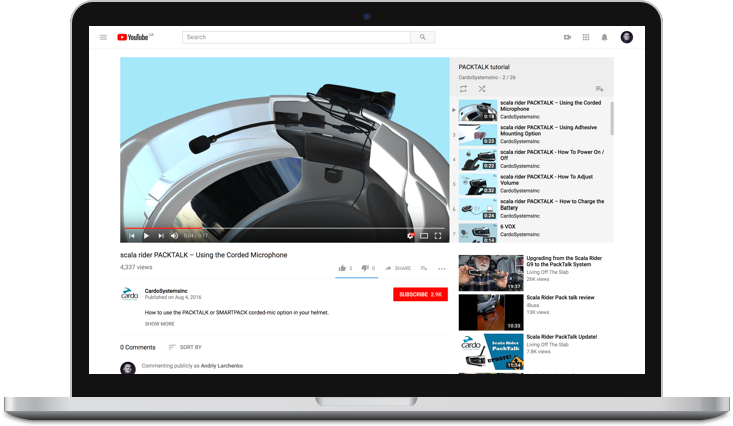Image resolution: width=733 pixels, height=426 pixels.
Task: Toggle theater mode in the player
Action: tap(424, 236)
